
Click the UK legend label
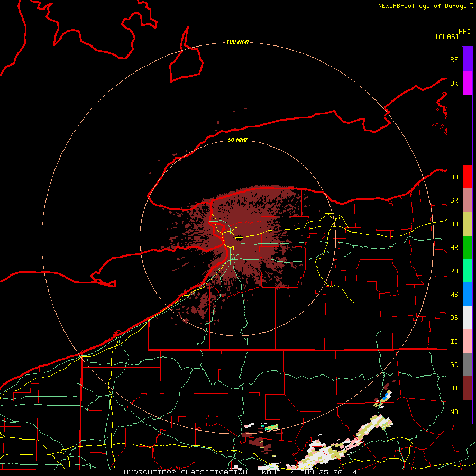pyautogui.click(x=454, y=83)
